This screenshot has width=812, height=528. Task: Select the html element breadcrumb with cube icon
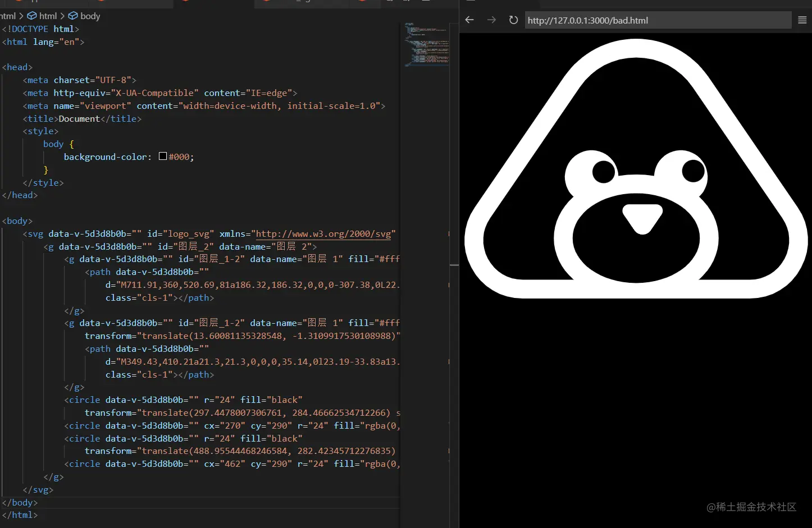[x=42, y=16]
